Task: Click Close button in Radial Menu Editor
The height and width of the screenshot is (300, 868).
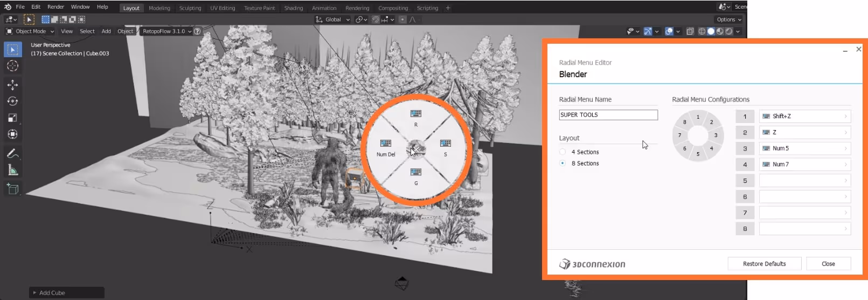Action: (x=828, y=264)
